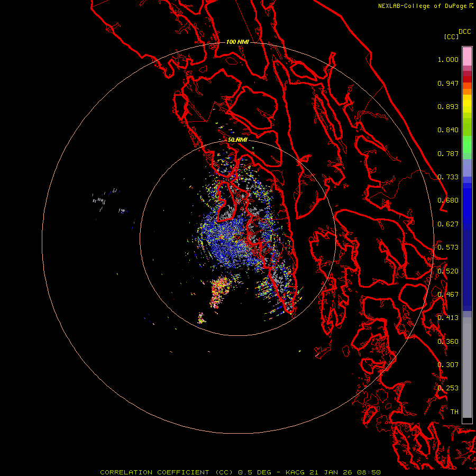Click the Correlation Coefficient caption at bottom

[241, 472]
